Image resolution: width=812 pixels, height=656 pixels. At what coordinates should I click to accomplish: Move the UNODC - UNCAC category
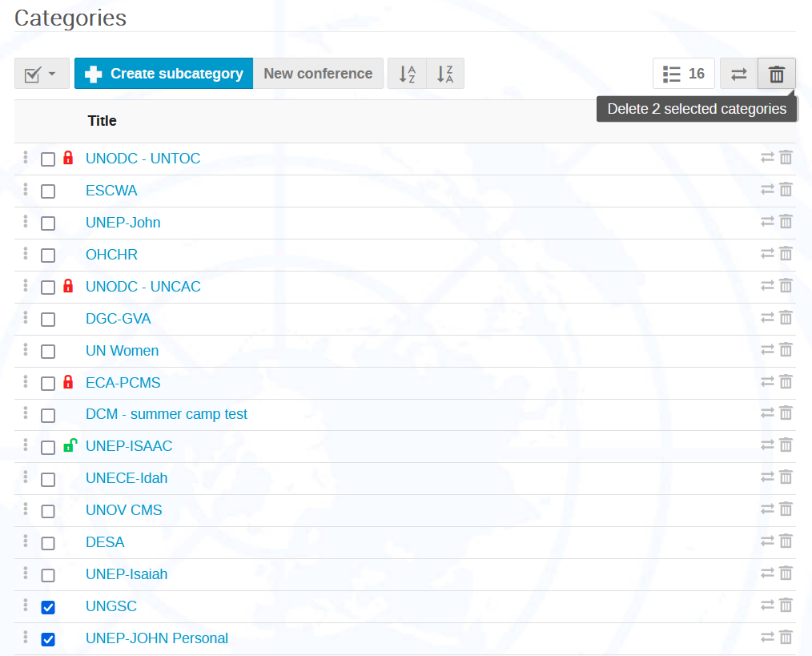767,286
